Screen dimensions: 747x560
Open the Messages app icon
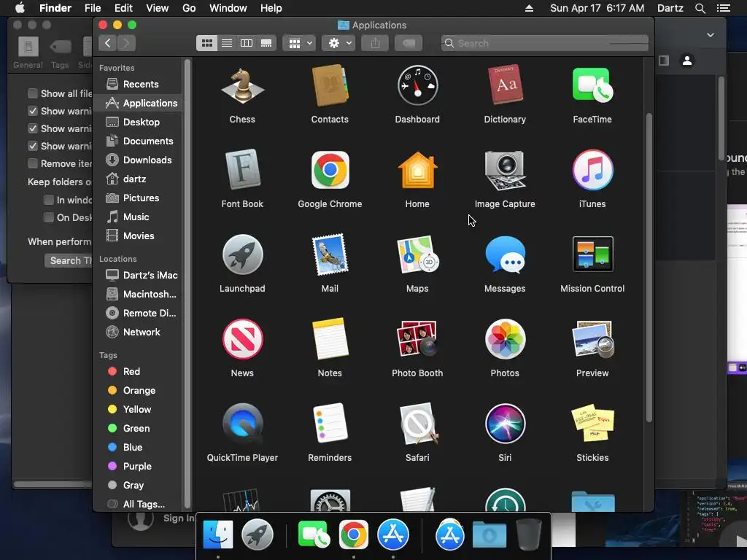(x=505, y=254)
